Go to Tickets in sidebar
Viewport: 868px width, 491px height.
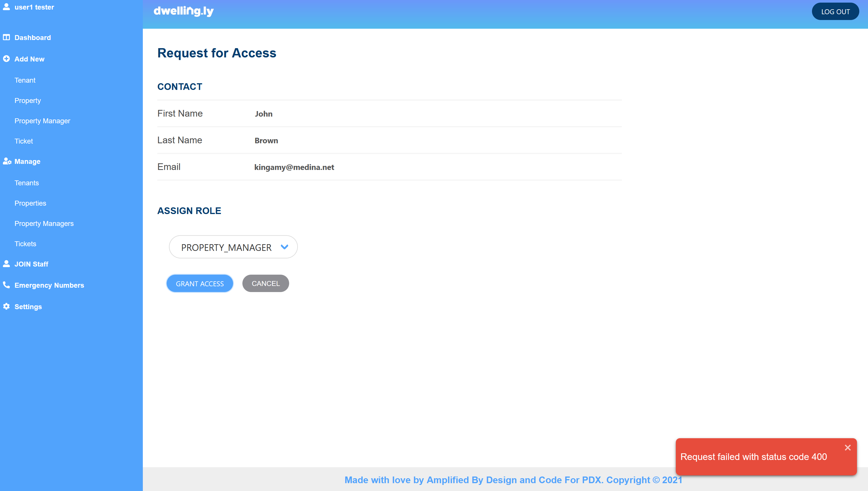(25, 244)
